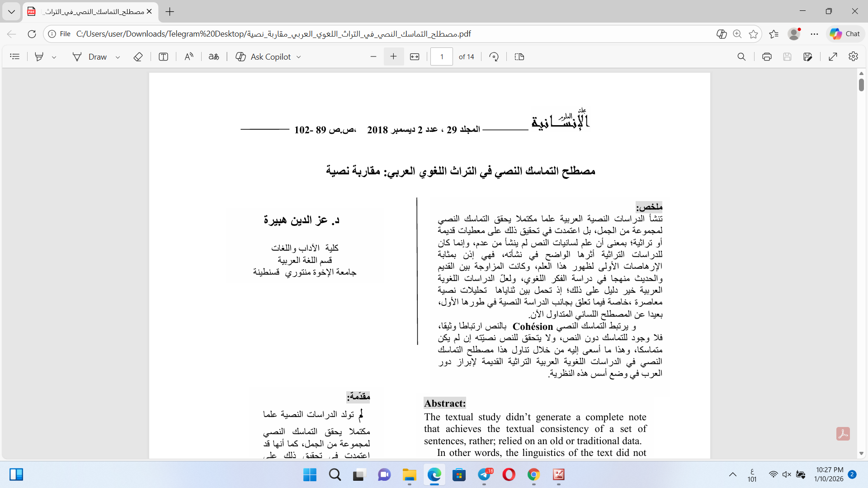Enter full screen view
This screenshot has width=868, height=488.
833,56
